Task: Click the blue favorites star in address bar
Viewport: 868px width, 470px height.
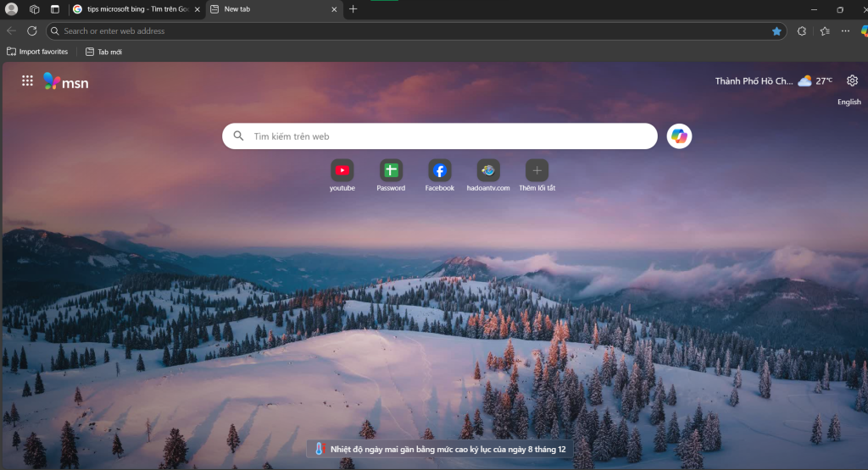Action: [x=776, y=31]
